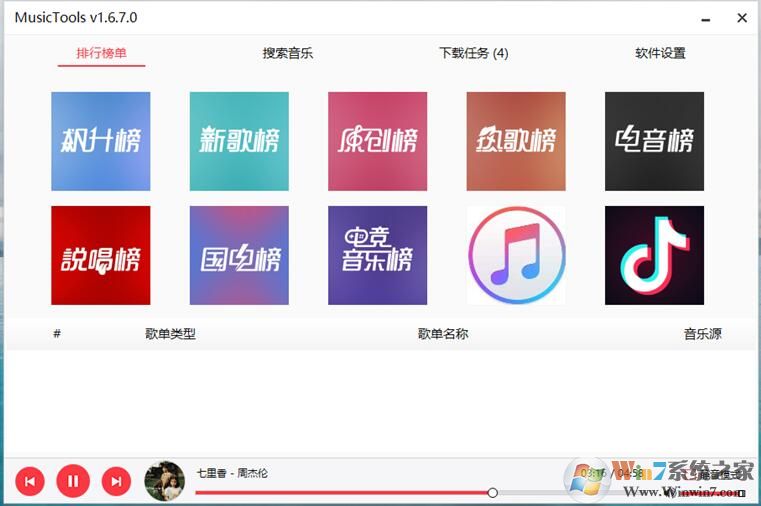Open the 电竞音乐榜 chart tile
The width and height of the screenshot is (761, 506).
coord(378,255)
